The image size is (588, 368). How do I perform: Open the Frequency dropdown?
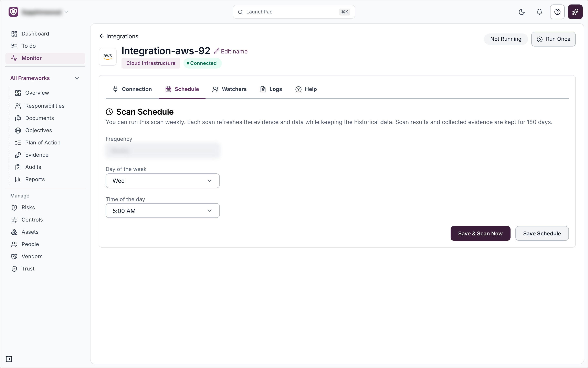162,150
